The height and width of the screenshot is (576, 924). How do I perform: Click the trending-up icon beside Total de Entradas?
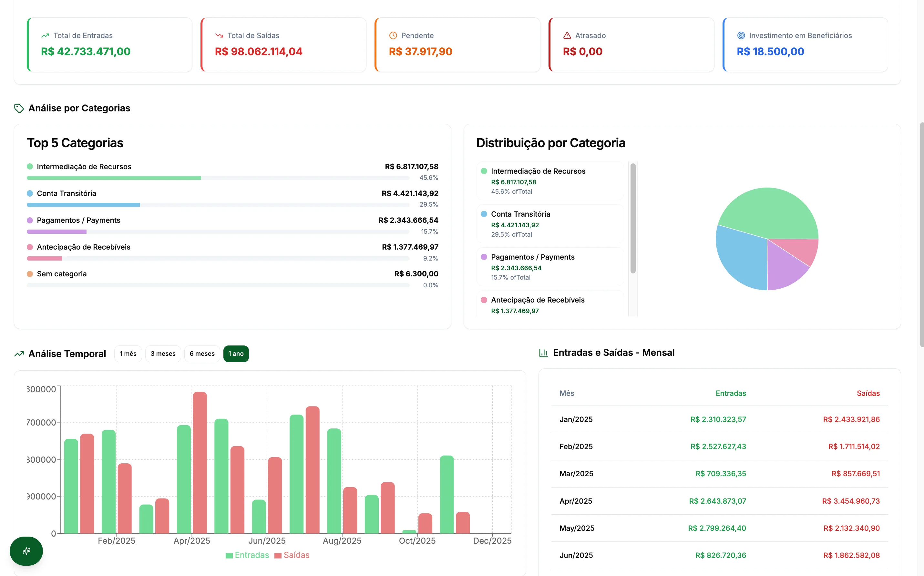[45, 36]
